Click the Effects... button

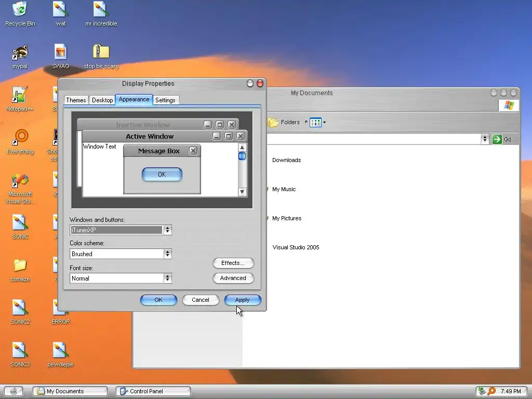point(233,263)
